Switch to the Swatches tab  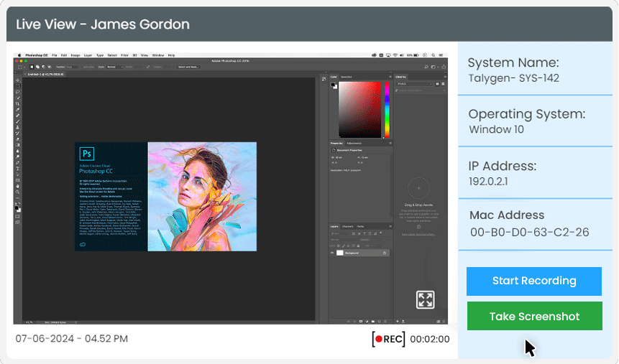pos(346,76)
